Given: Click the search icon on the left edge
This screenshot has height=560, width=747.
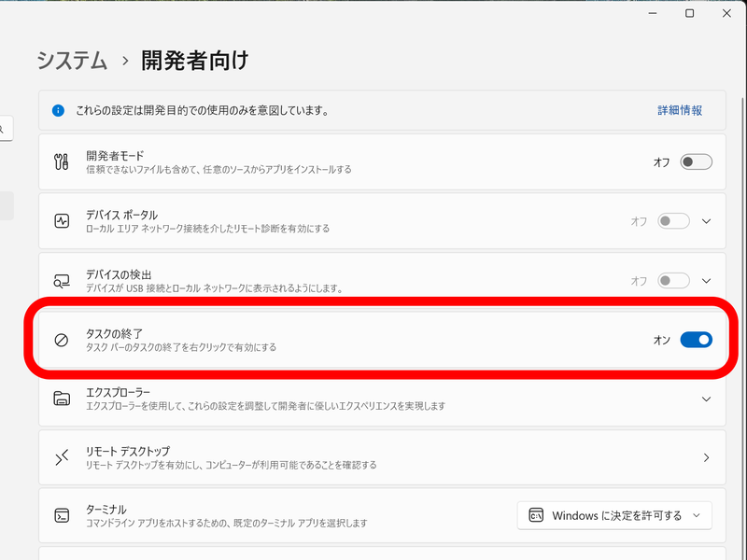Looking at the screenshot, I should point(3,128).
